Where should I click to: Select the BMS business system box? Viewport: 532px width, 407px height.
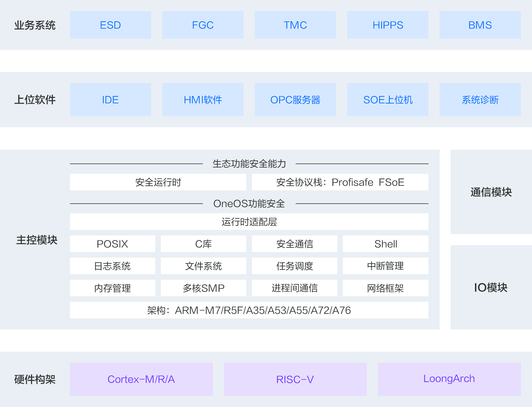click(x=480, y=25)
